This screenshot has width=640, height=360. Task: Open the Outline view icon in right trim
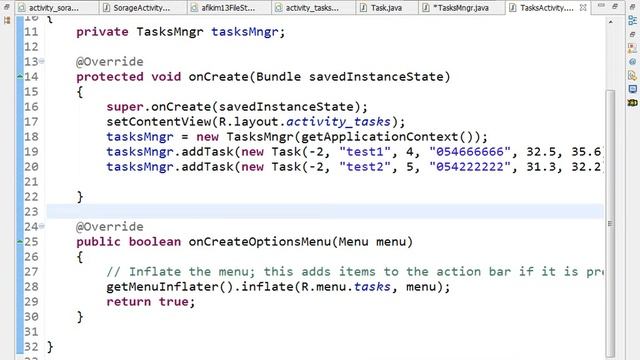point(632,21)
